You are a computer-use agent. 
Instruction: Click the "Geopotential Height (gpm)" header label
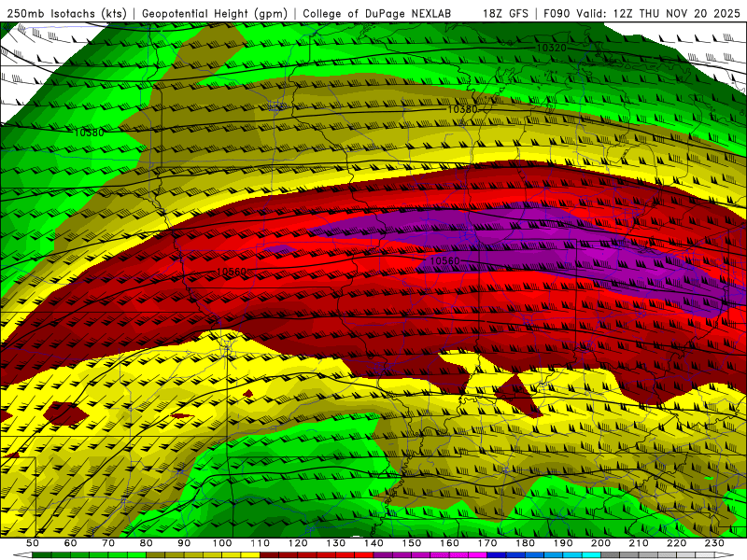click(215, 13)
